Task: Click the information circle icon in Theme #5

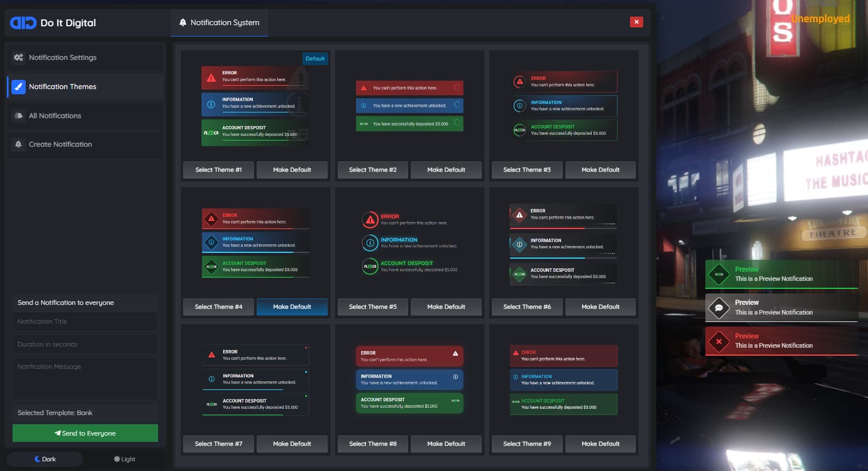Action: point(369,243)
